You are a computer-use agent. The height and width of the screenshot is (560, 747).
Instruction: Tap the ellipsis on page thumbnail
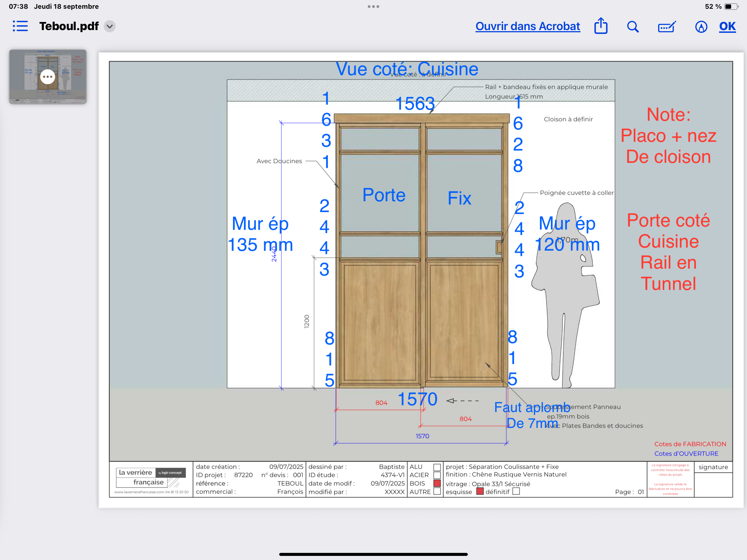48,77
